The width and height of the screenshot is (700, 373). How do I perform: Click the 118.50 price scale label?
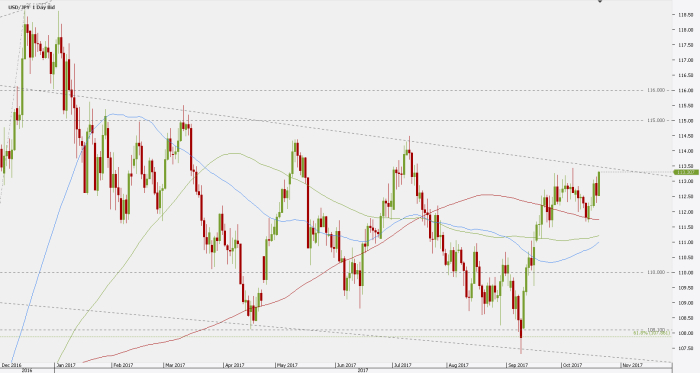pyautogui.click(x=686, y=15)
